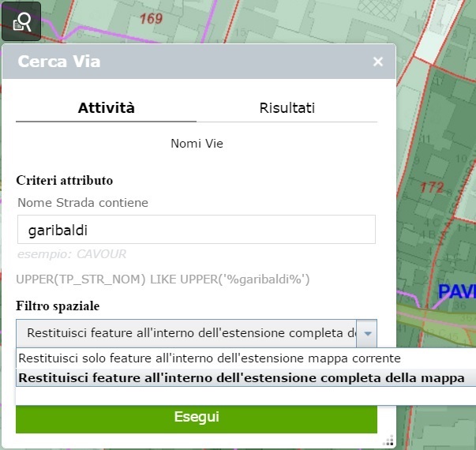
Task: Open the Cerca Via search widget icon
Action: pyautogui.click(x=21, y=21)
